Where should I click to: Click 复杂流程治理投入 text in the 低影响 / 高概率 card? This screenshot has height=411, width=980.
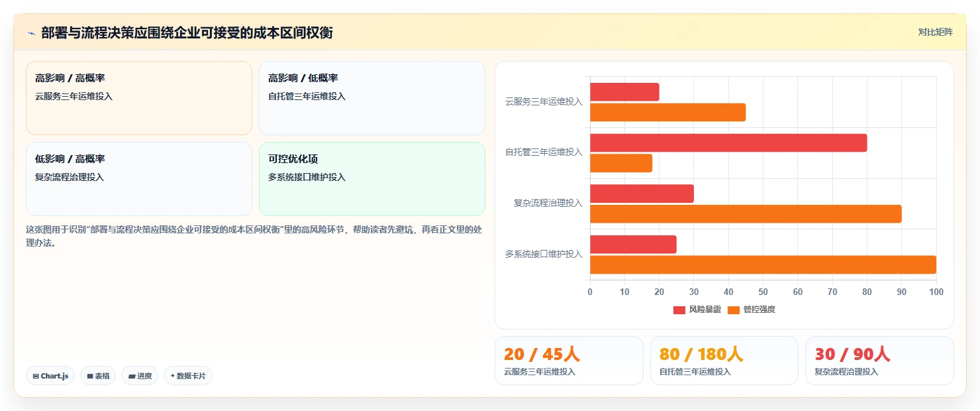(x=70, y=177)
